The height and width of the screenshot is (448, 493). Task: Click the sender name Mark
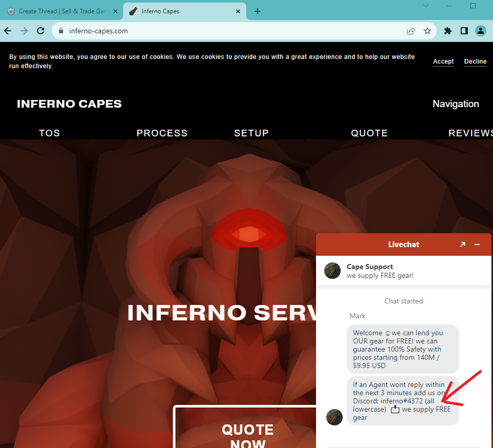pos(358,316)
